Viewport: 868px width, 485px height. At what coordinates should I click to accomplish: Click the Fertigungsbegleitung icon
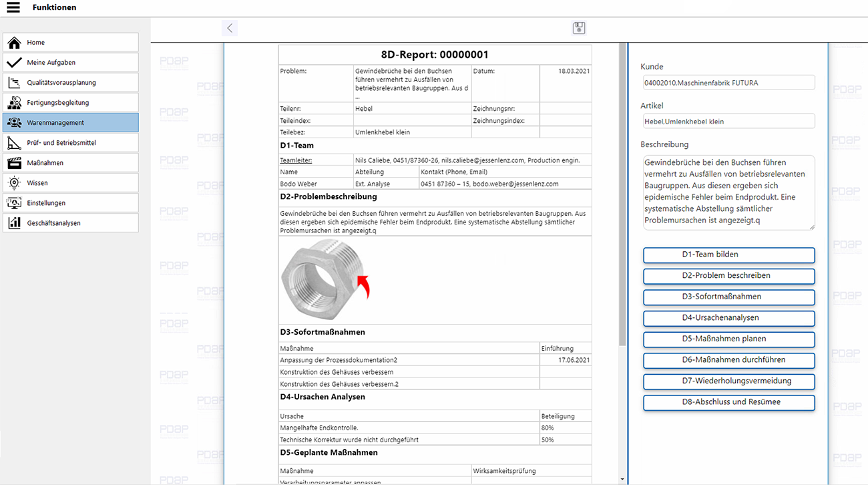(14, 103)
